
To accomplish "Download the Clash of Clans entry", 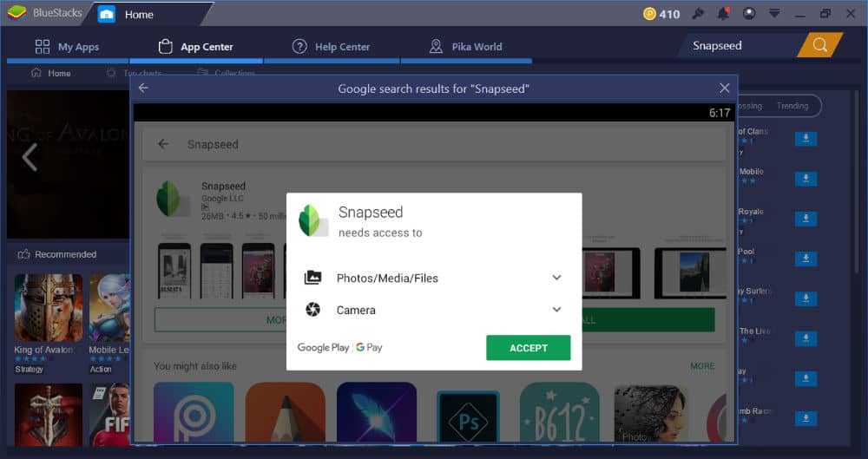I will (x=806, y=139).
